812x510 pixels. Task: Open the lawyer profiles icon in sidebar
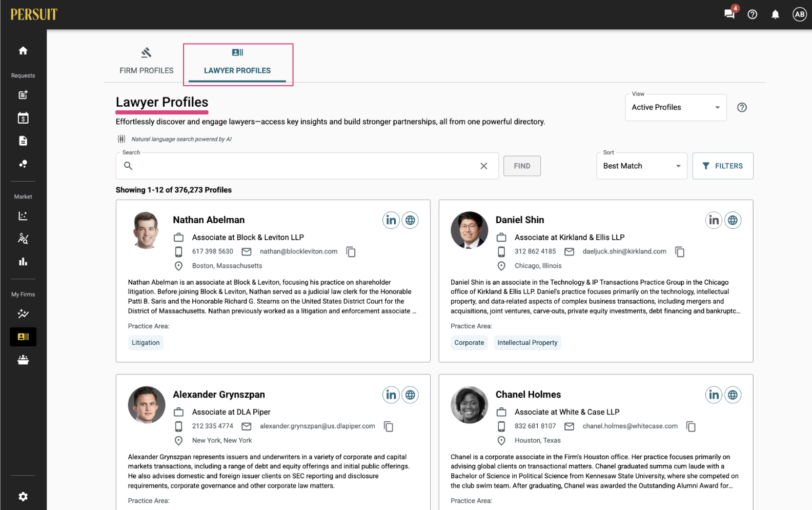pyautogui.click(x=23, y=337)
